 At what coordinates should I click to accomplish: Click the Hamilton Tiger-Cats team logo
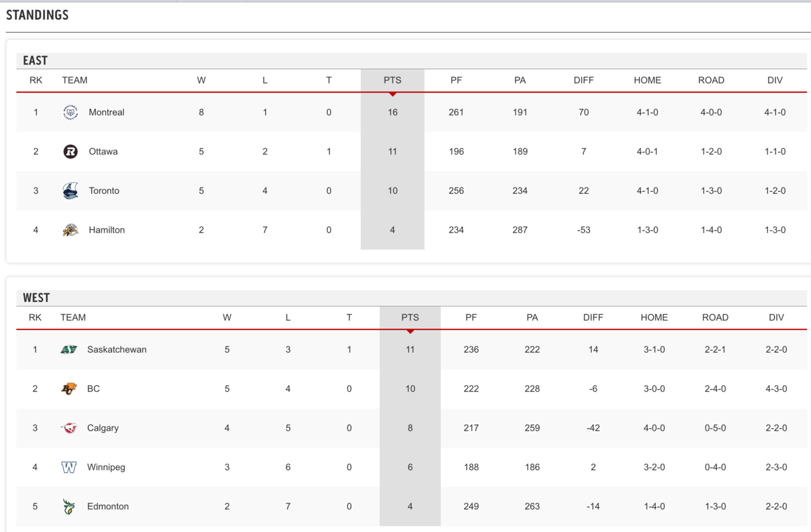[70, 231]
